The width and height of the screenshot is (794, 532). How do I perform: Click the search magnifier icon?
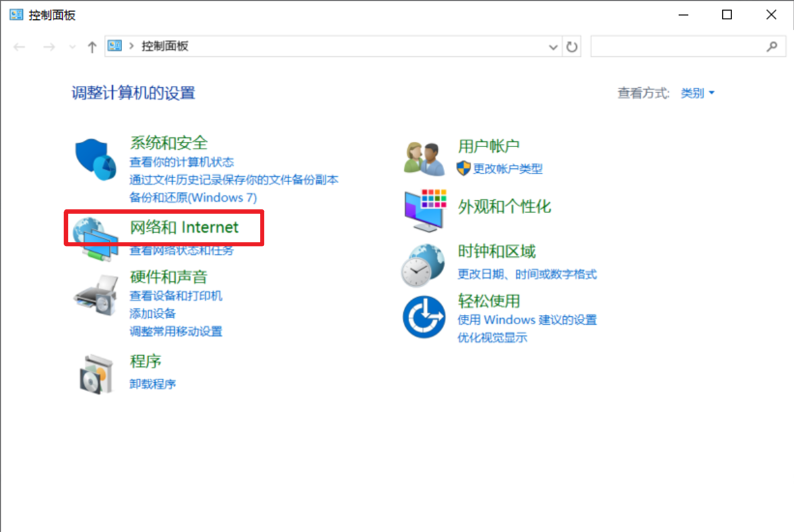[x=772, y=46]
